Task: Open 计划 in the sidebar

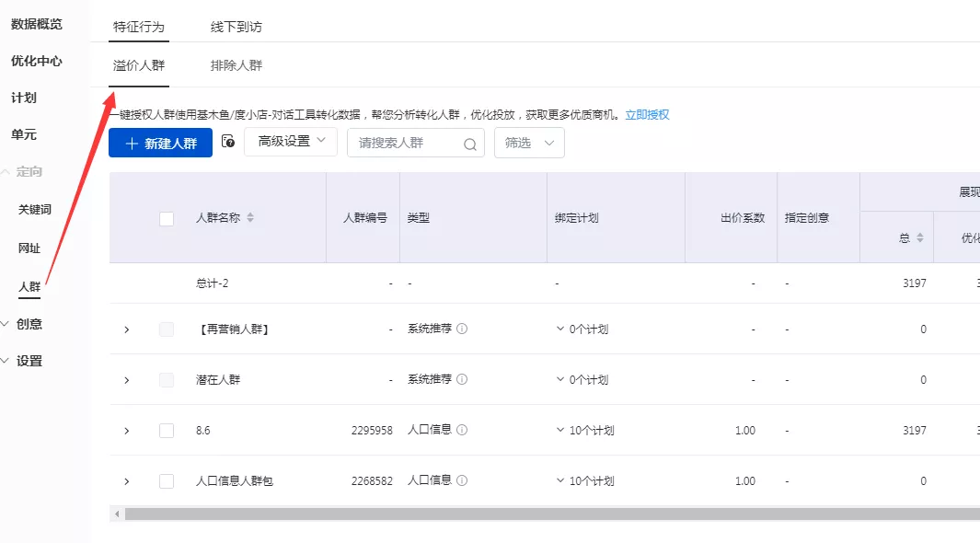Action: tap(24, 98)
